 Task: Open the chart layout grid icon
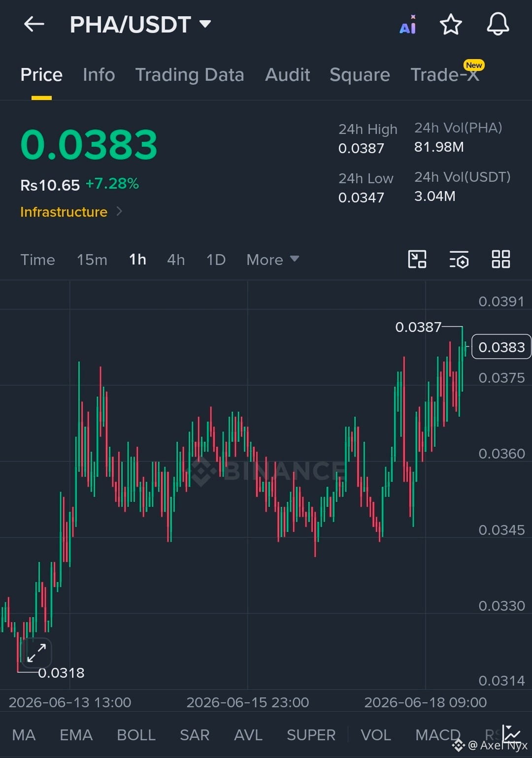coord(501,259)
